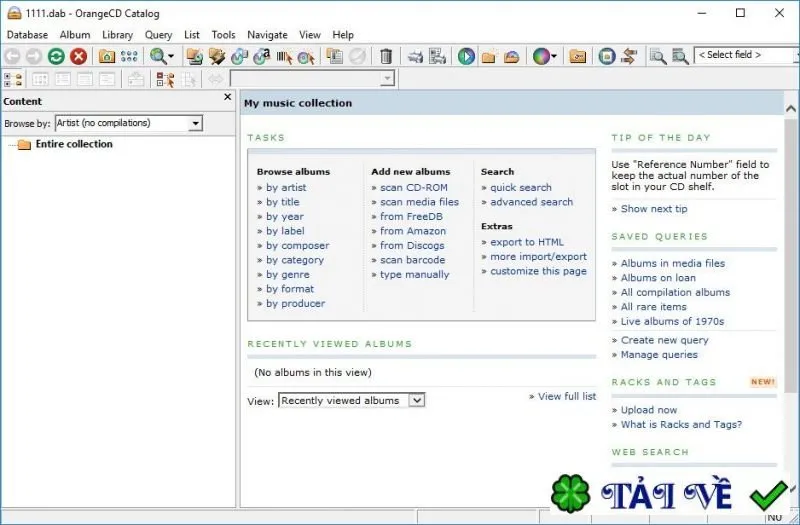The width and height of the screenshot is (800, 525).
Task: Toggle tree view icon in second toolbar
Action: click(13, 80)
